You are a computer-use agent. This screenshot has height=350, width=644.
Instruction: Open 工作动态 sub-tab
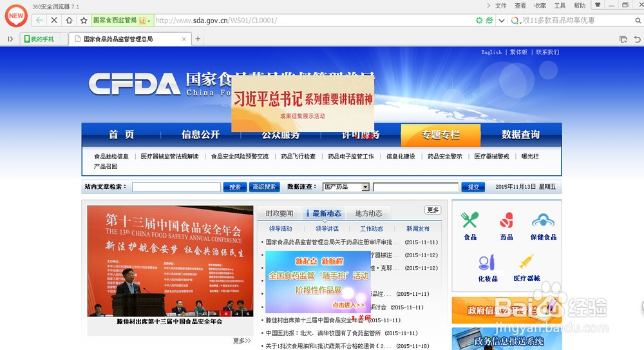tap(372, 229)
